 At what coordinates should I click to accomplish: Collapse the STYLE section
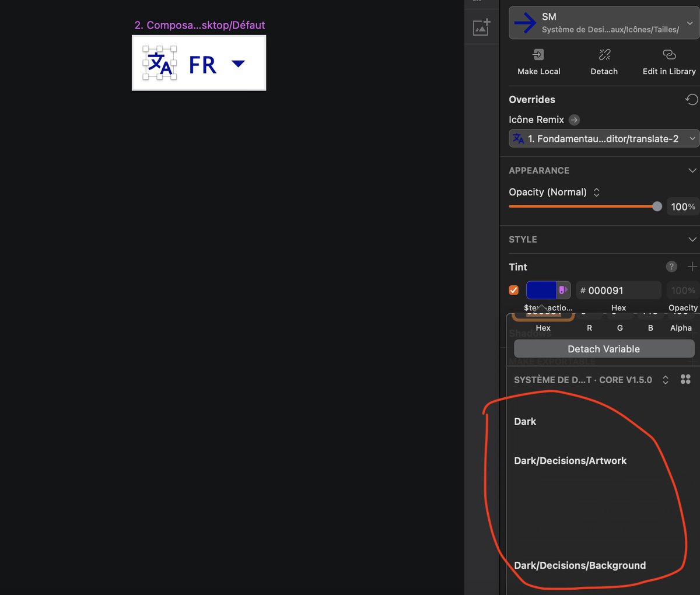tap(692, 239)
